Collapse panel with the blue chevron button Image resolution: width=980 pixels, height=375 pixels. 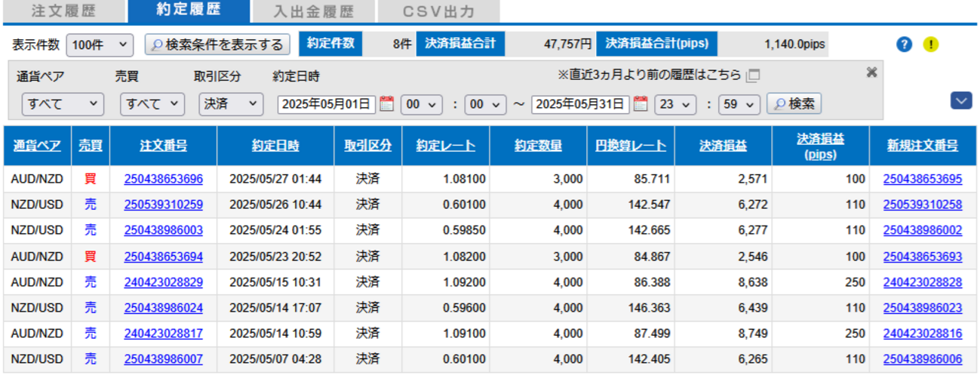pos(961,100)
